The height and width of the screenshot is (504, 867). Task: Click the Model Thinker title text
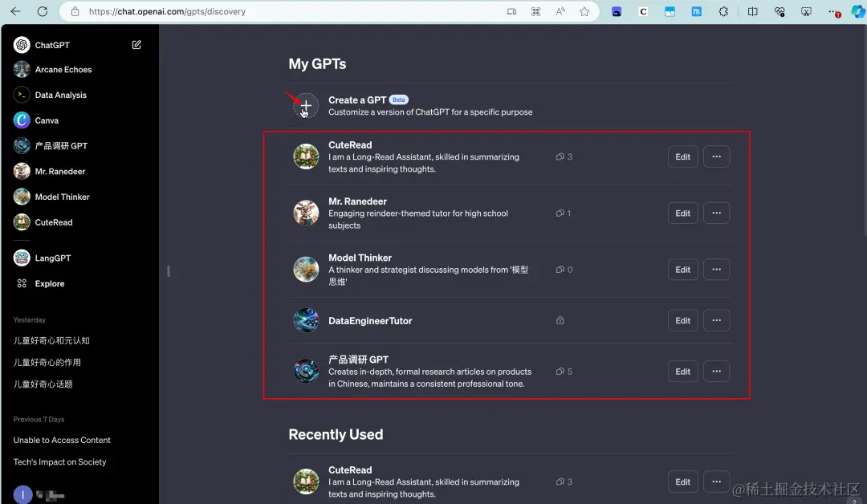pos(360,258)
